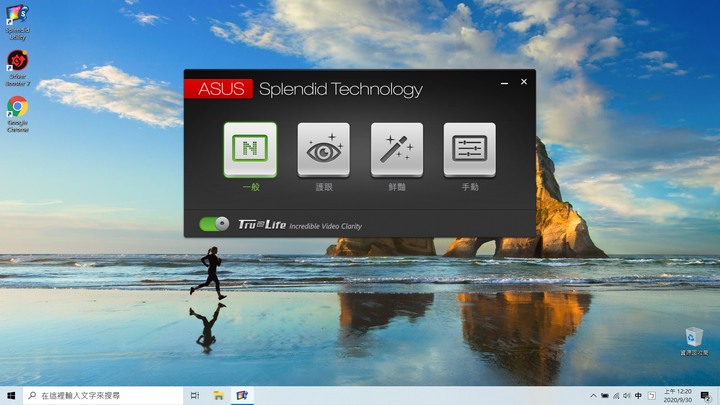
Task: Open the taskbar clock and date
Action: [x=677, y=395]
